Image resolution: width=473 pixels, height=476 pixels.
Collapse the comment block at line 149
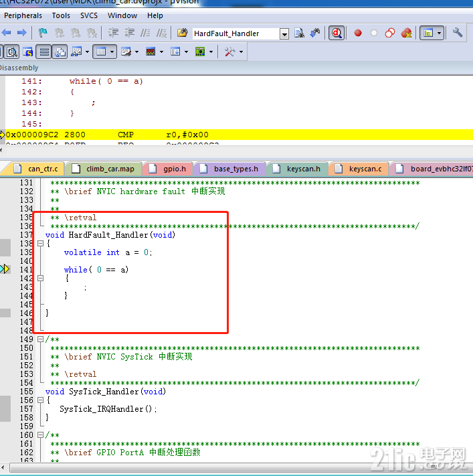tap(40, 339)
